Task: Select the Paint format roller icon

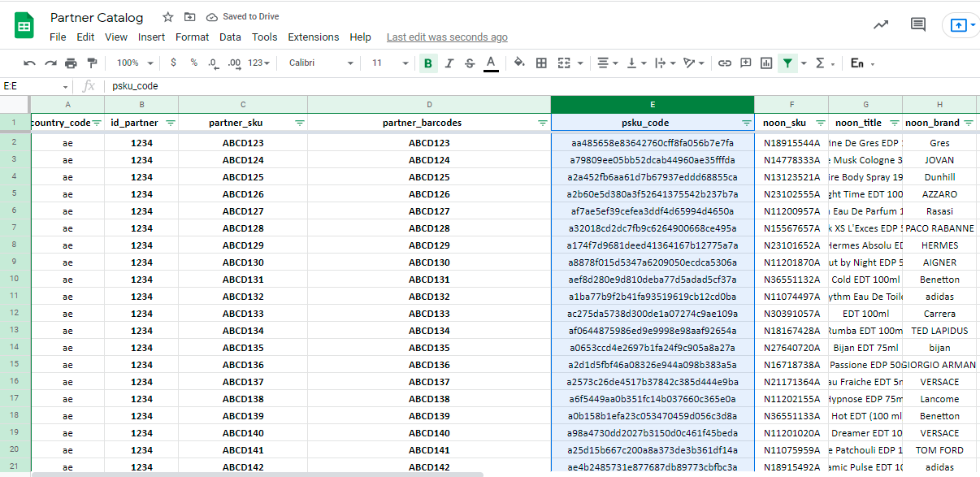Action: pos(91,63)
